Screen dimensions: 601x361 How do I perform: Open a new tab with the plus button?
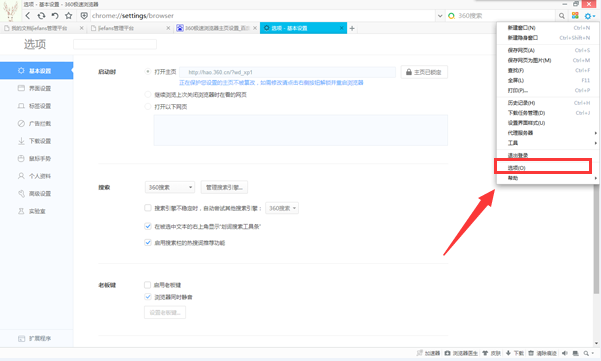pyautogui.click(x=352, y=28)
